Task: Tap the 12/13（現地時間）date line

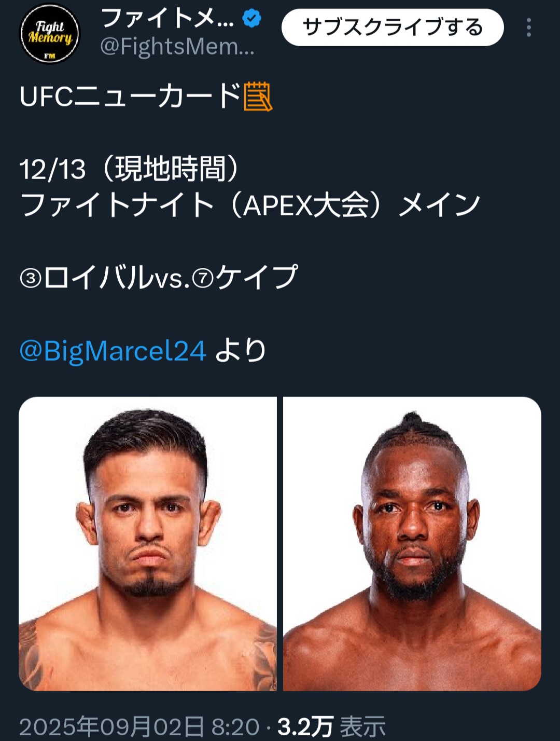Action: tap(131, 169)
